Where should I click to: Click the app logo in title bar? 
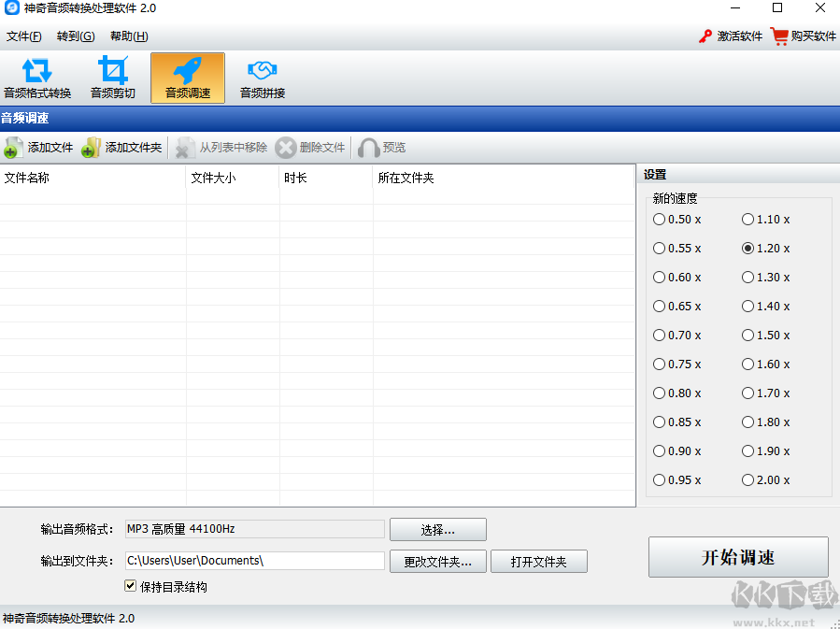click(x=12, y=8)
